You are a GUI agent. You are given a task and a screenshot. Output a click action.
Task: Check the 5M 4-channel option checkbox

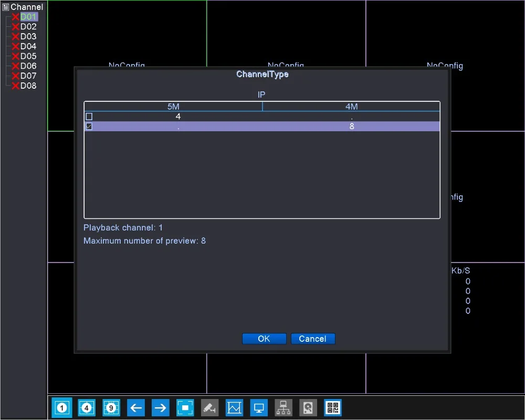pyautogui.click(x=89, y=117)
